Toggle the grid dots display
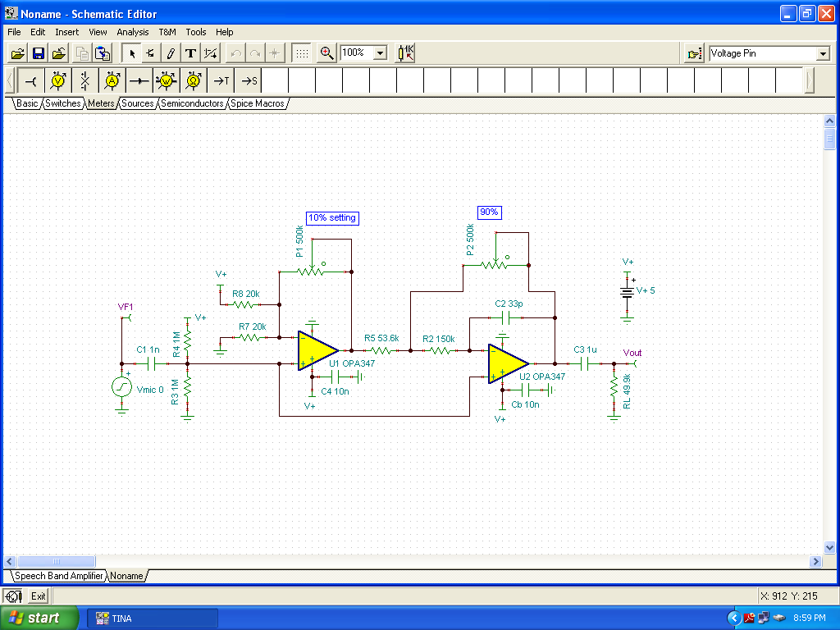This screenshot has height=630, width=840. (x=302, y=53)
